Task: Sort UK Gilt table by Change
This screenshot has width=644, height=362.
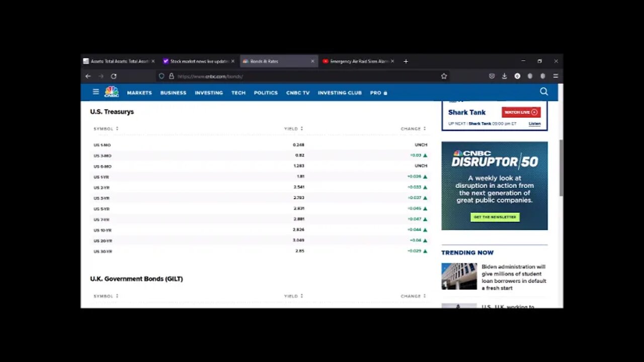Action: (x=414, y=296)
